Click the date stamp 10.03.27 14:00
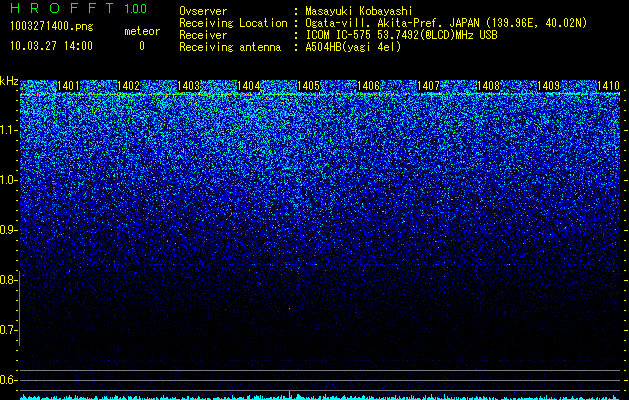The image size is (629, 400). point(51,46)
